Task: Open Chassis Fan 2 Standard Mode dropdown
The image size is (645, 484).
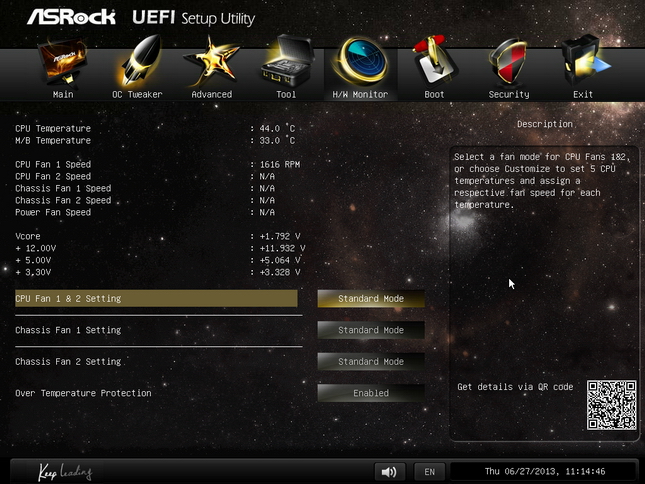Action: 371,361
